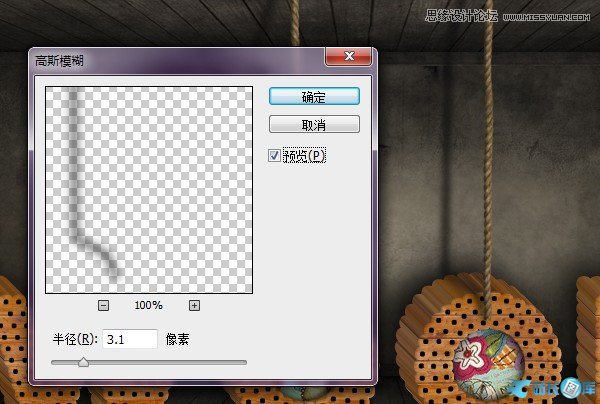
Task: Toggle the 预览 preview checkbox
Action: 275,155
